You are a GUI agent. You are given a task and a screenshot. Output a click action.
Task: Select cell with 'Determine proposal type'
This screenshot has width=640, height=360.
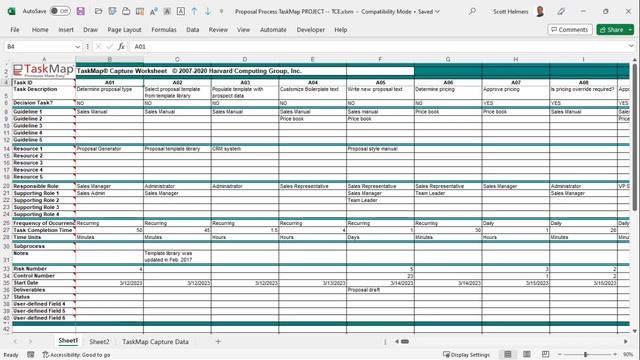point(109,92)
